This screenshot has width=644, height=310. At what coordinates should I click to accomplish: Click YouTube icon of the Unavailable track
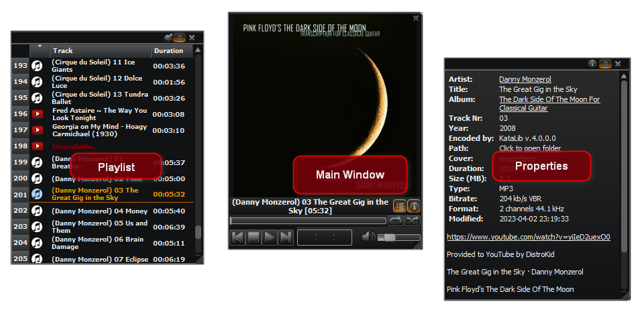[38, 146]
